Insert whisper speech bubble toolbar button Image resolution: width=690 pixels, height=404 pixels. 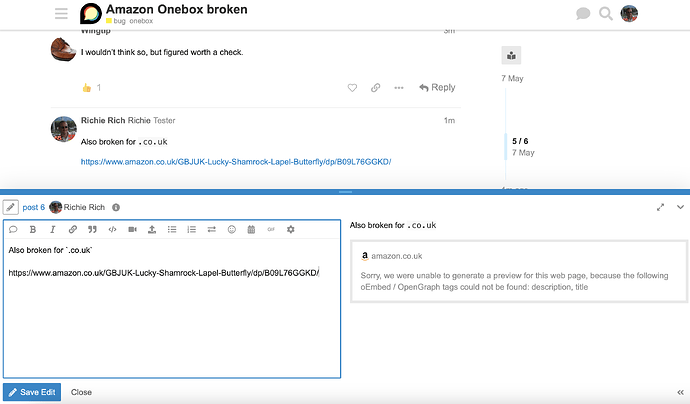(x=13, y=229)
